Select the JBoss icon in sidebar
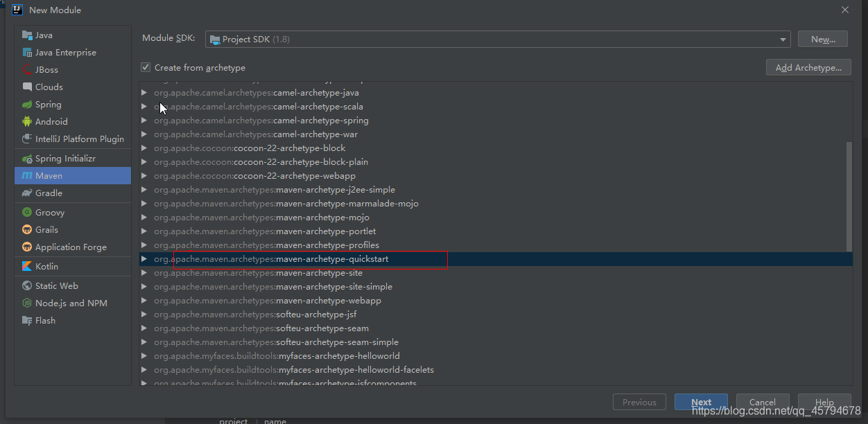The width and height of the screenshot is (868, 424). (27, 70)
